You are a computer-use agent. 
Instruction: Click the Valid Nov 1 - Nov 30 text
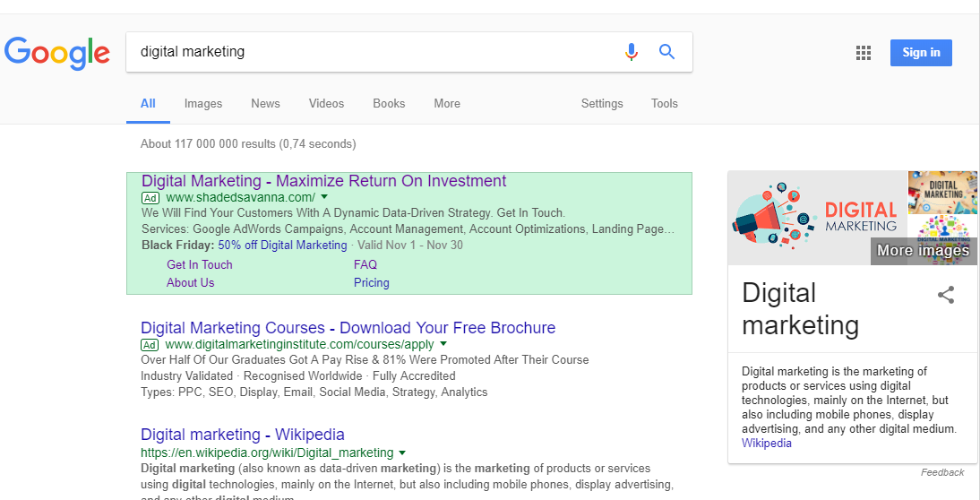(410, 245)
